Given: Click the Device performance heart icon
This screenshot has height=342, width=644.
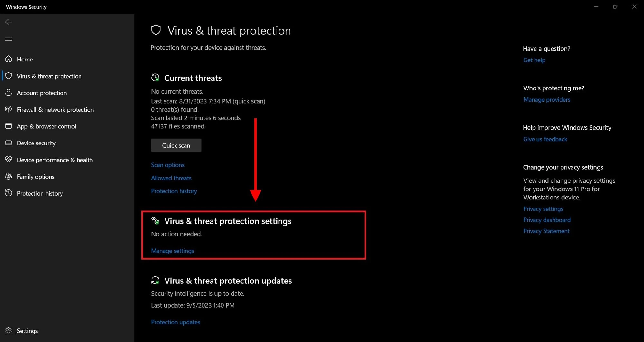Looking at the screenshot, I should [9, 160].
